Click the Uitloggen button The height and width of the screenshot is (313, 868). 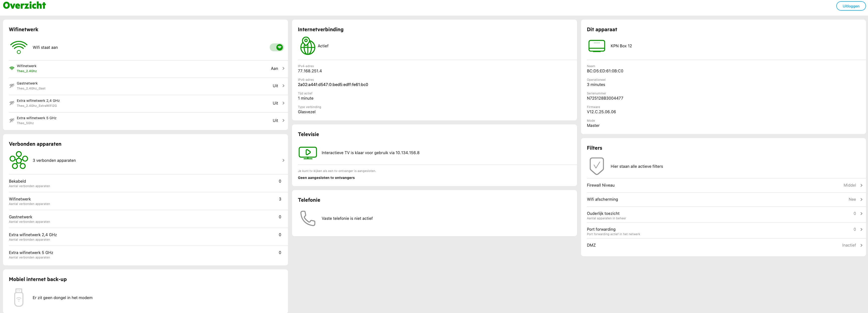coord(850,6)
